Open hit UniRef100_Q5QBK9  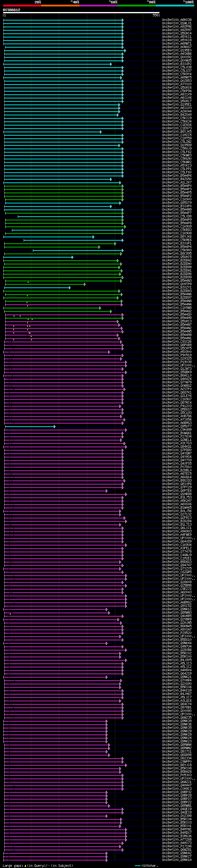177,372
